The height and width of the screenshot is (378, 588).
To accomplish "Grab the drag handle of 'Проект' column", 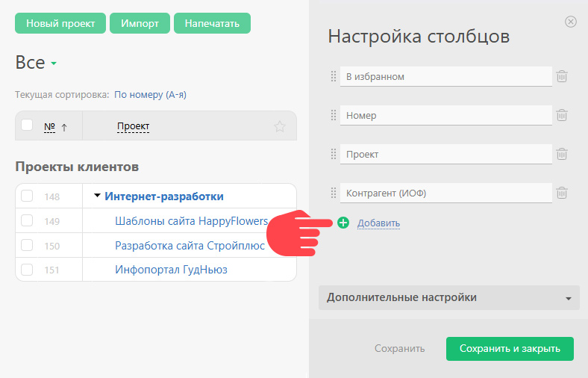I will point(334,155).
